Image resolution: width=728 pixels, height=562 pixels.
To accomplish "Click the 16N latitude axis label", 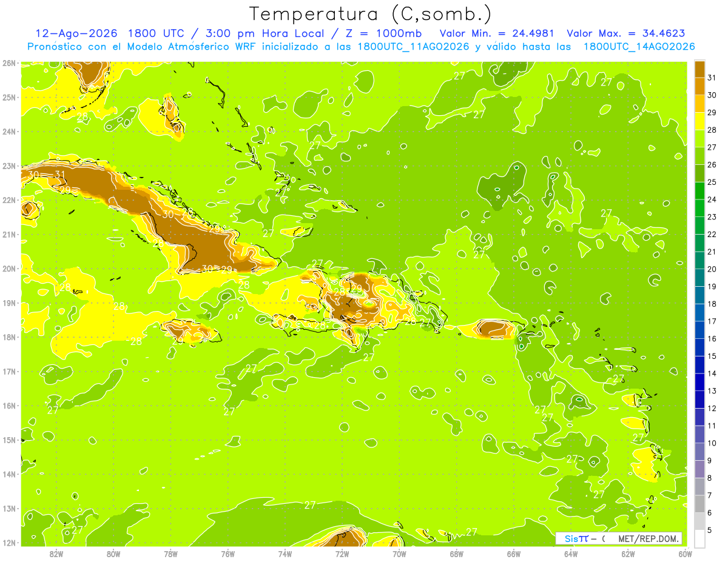I will point(8,406).
